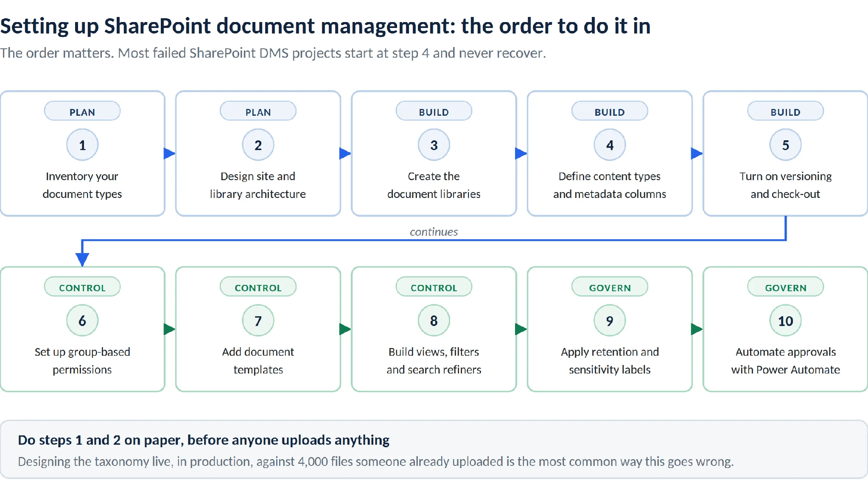Click the CONTROL badge above step 7
Image resolution: width=868 pixels, height=496 pixels.
(x=258, y=287)
